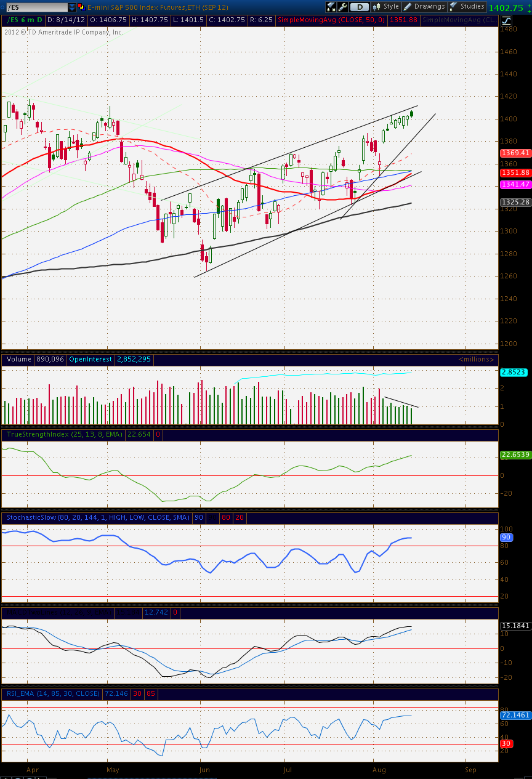
Task: Select SimpleMovingAvg (CLOSE, 50, 0) study label
Action: 331,20
